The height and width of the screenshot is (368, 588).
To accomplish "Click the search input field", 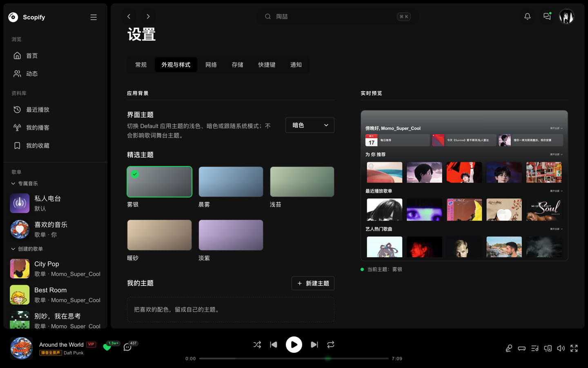I will click(337, 16).
